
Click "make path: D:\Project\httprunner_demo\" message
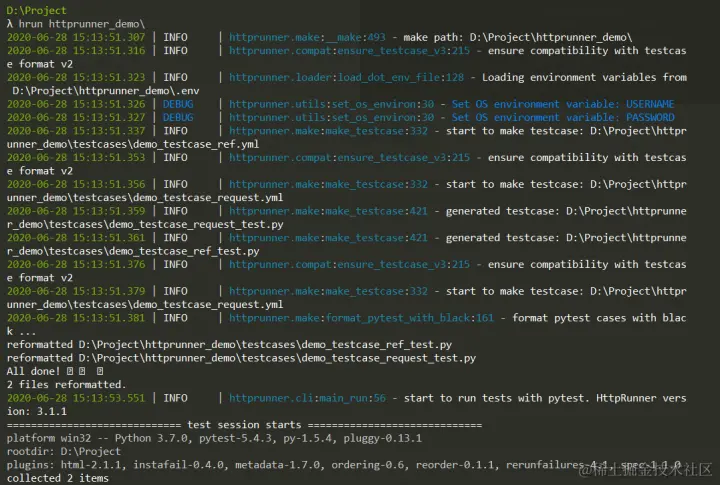click(x=518, y=37)
